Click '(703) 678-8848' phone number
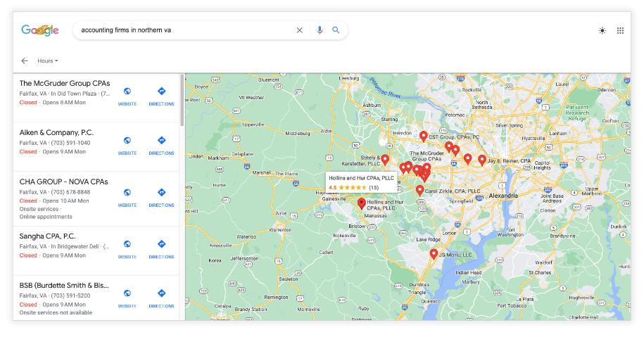This screenshot has width=644, height=337. pos(70,192)
